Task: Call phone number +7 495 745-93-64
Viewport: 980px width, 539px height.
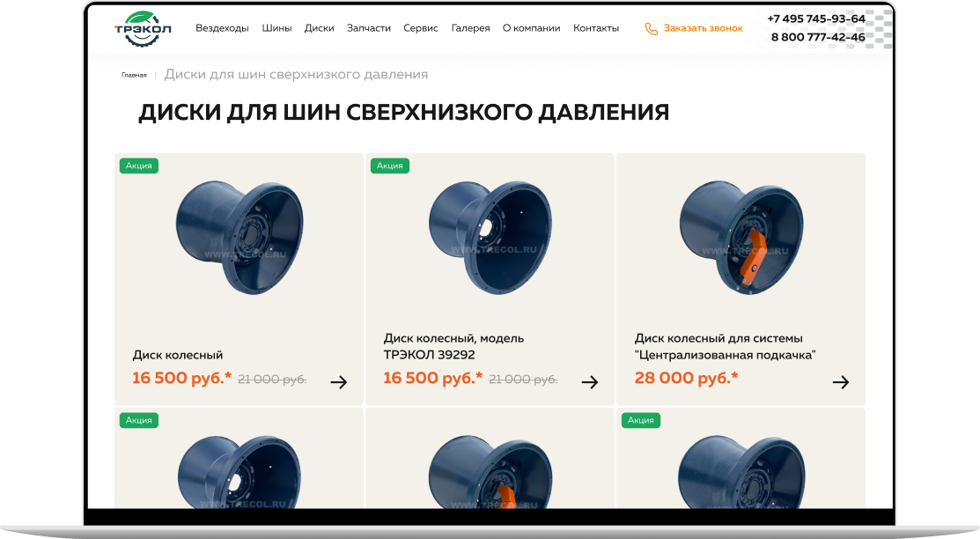Action: pyautogui.click(x=816, y=18)
